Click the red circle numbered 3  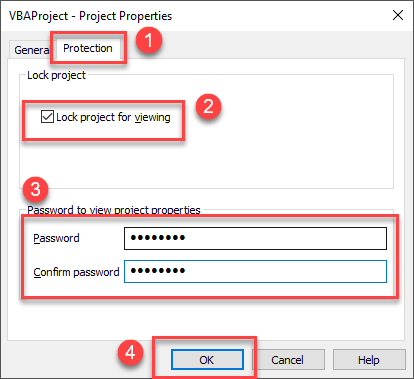point(35,189)
